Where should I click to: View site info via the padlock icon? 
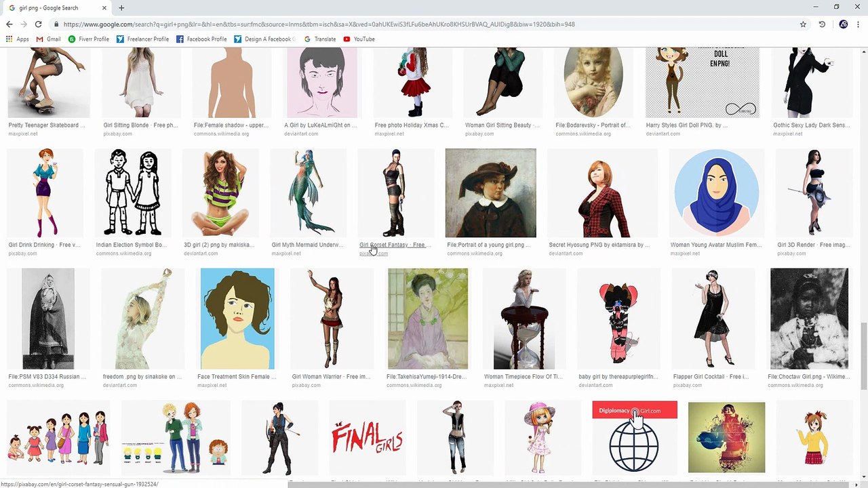click(x=57, y=24)
